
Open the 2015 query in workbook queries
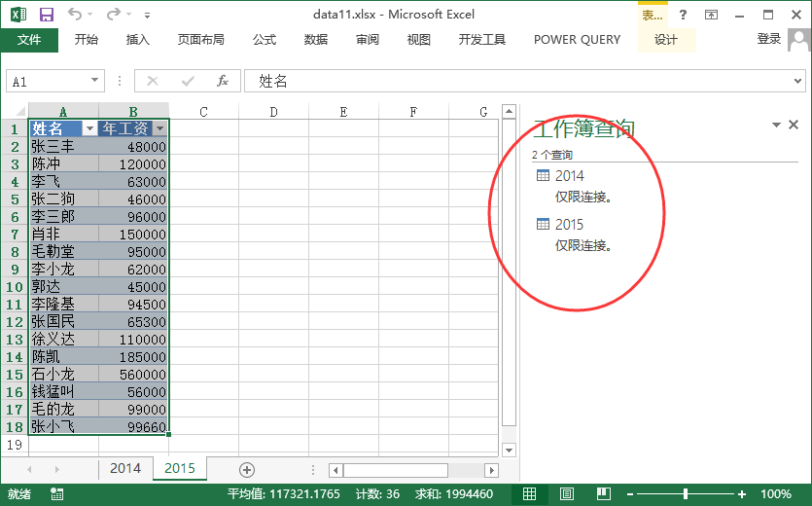[x=570, y=225]
